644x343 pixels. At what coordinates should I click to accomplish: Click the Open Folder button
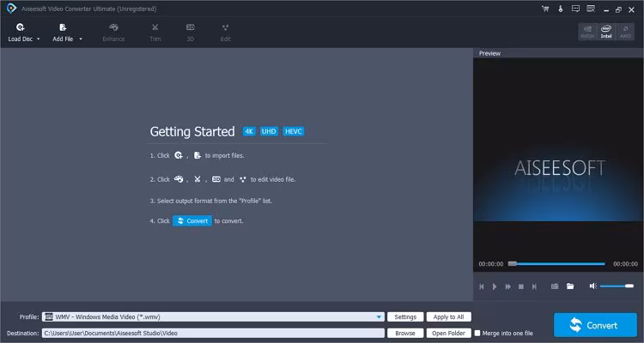click(448, 334)
